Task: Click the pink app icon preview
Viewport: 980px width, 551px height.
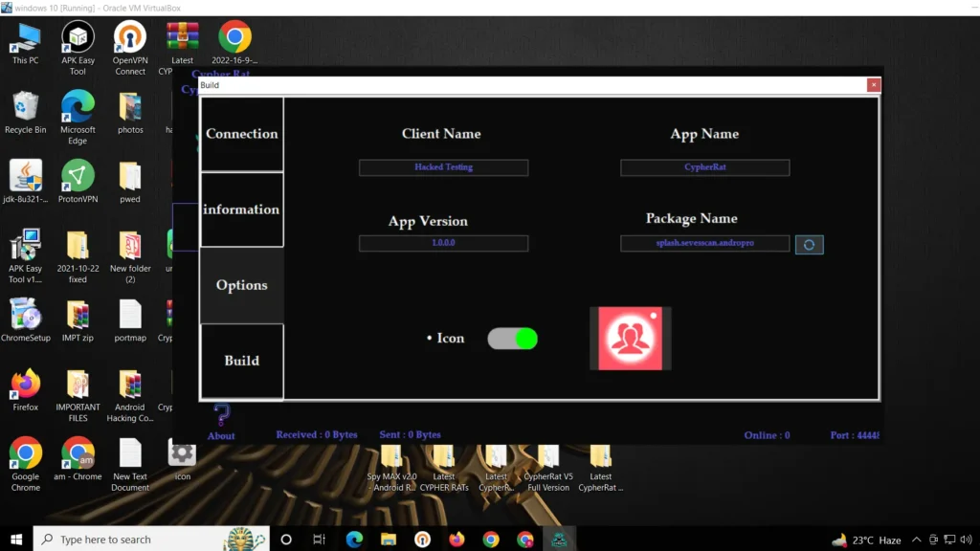Action: 630,338
